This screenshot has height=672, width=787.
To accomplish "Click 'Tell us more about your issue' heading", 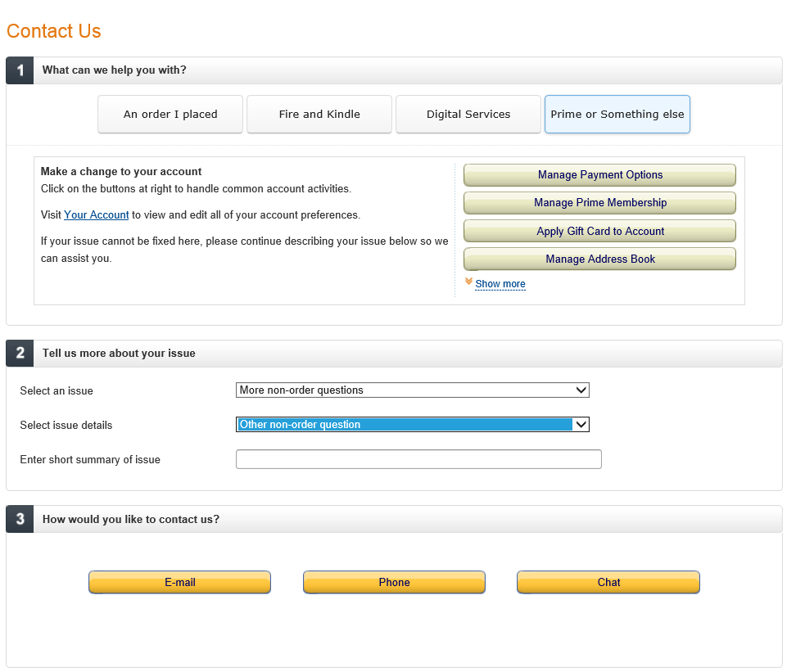I will click(x=119, y=354).
